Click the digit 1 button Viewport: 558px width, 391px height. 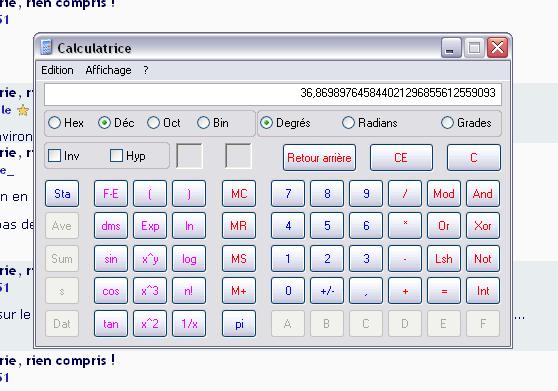[x=288, y=258]
